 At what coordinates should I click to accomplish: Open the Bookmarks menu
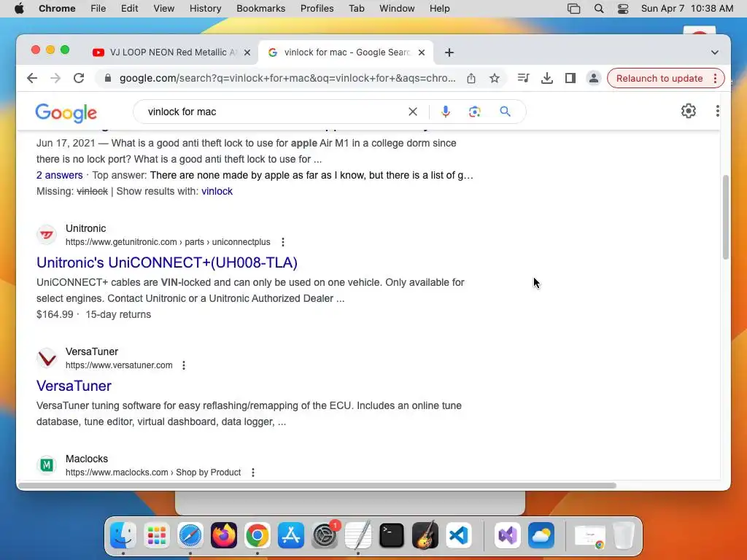[260, 9]
